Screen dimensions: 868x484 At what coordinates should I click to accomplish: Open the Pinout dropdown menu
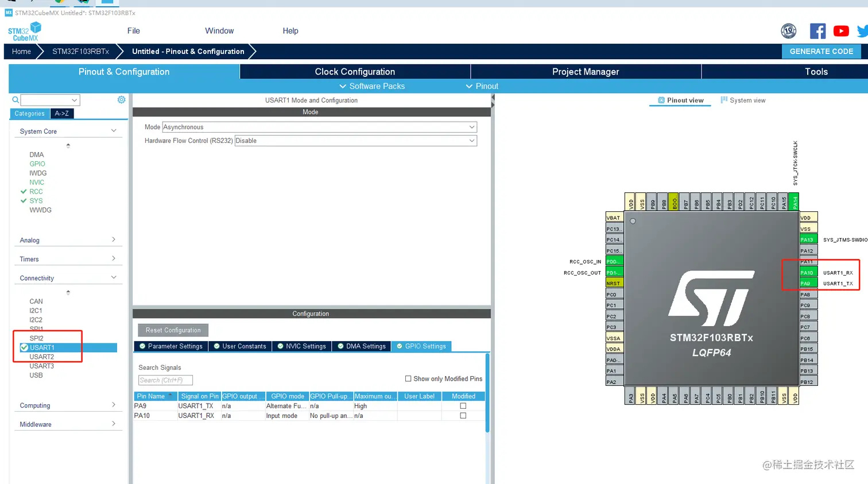(482, 86)
